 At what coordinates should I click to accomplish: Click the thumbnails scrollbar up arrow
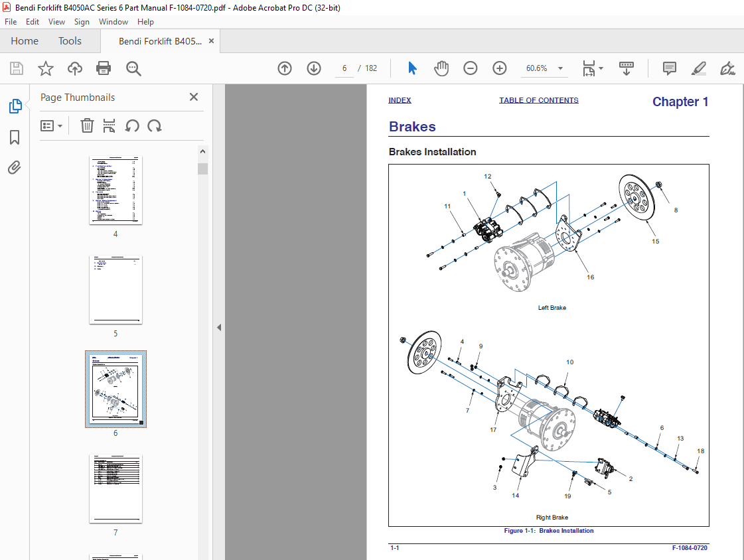coord(202,152)
